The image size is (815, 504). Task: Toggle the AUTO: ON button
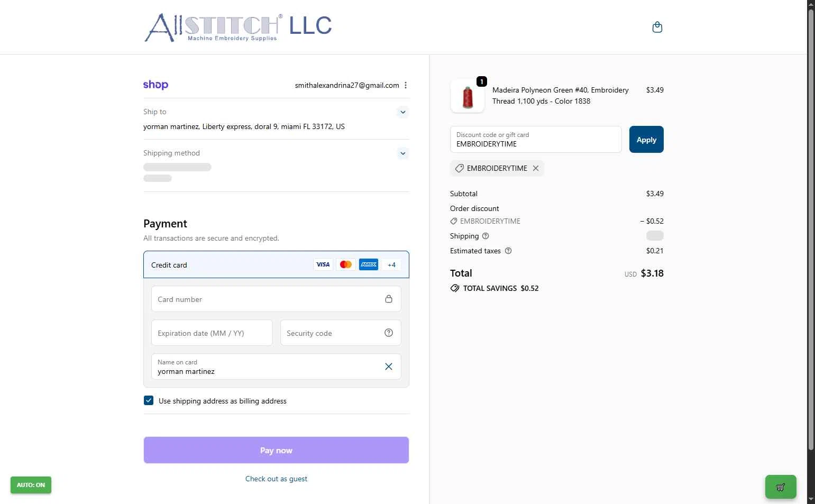click(31, 485)
